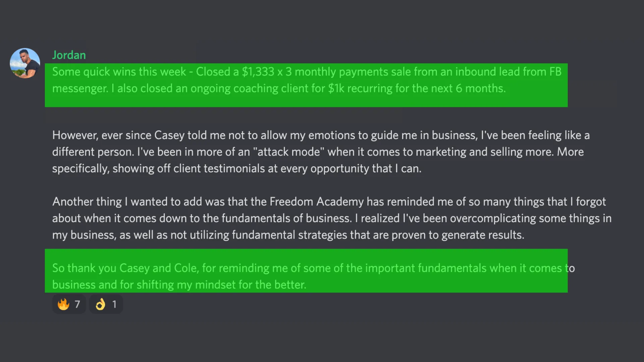644x362 pixels.
Task: Click the "$1,333" amount in the message
Action: (x=258, y=72)
